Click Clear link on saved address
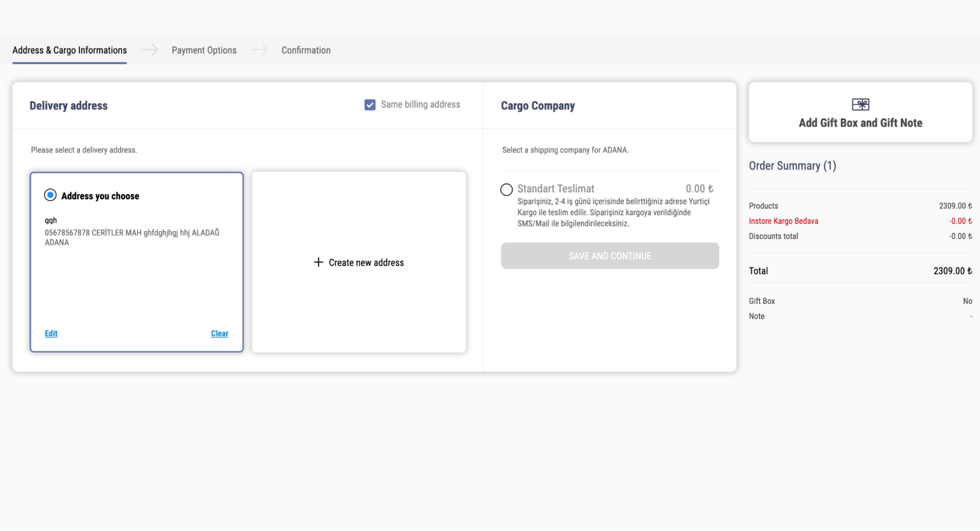 click(x=220, y=333)
